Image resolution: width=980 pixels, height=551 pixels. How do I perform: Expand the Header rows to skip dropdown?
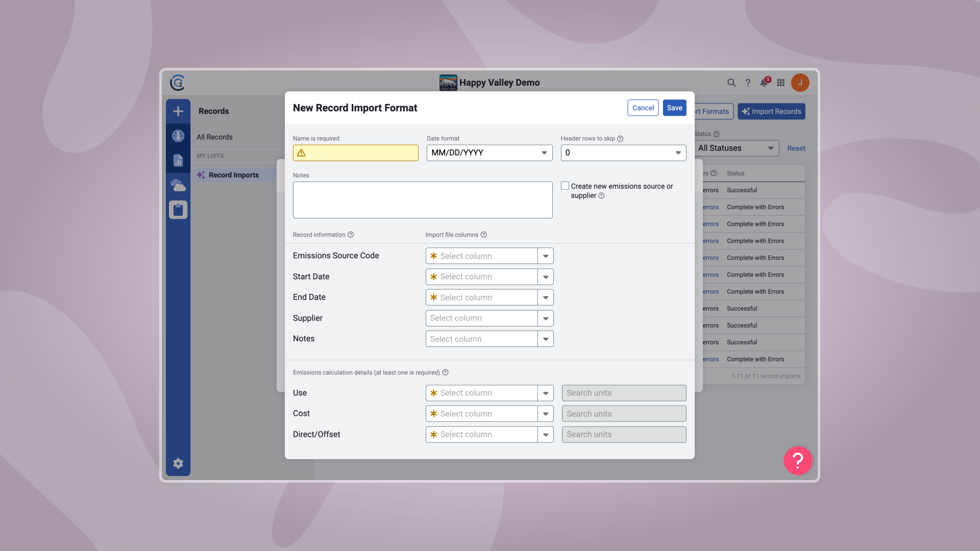pos(678,153)
